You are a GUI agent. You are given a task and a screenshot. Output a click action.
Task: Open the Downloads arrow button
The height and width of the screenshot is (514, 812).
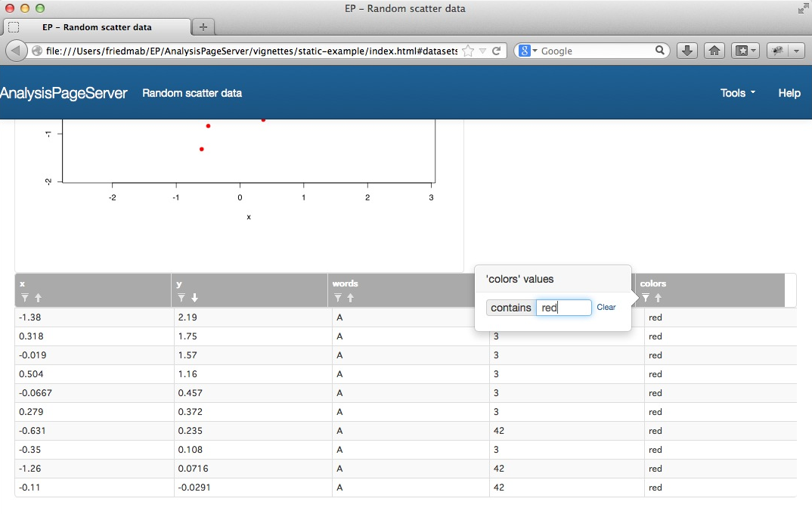point(686,51)
